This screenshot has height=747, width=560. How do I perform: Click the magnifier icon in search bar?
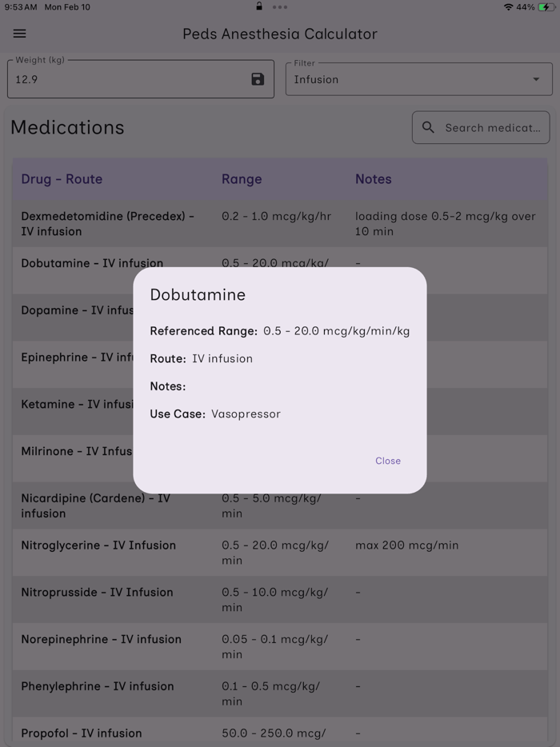pyautogui.click(x=428, y=127)
